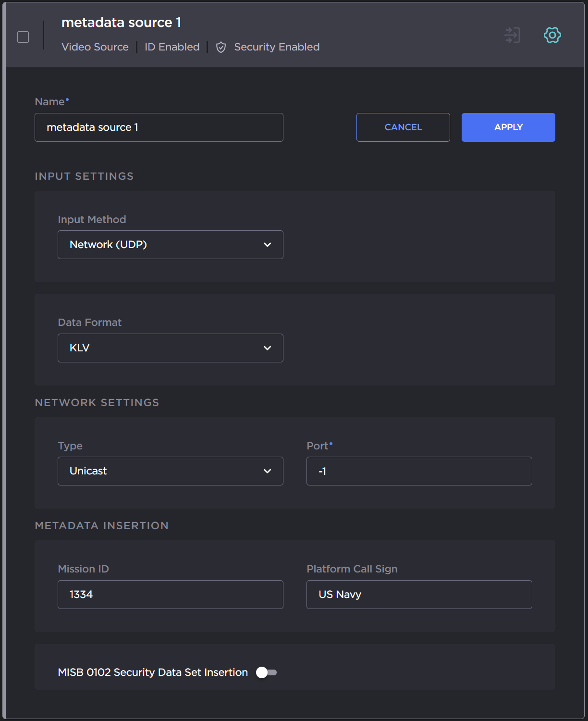588x721 pixels.
Task: Open the settings gear in the header
Action: pos(552,35)
